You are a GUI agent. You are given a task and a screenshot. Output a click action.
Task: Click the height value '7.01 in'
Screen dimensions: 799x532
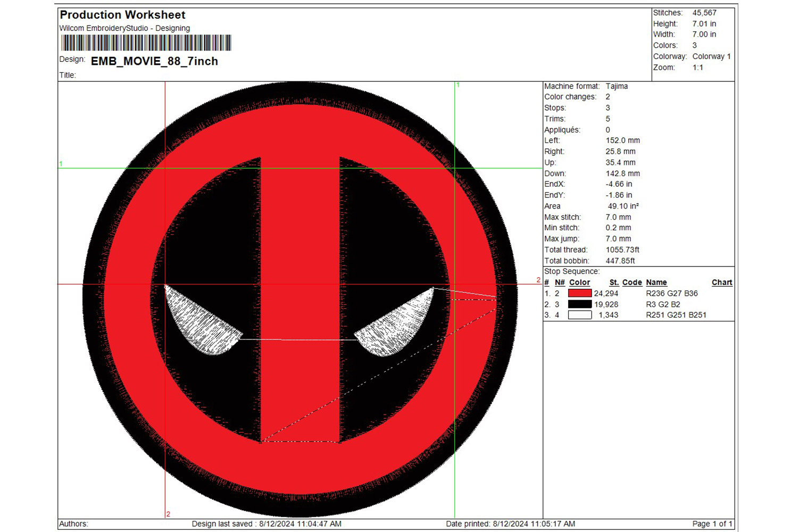tap(704, 24)
